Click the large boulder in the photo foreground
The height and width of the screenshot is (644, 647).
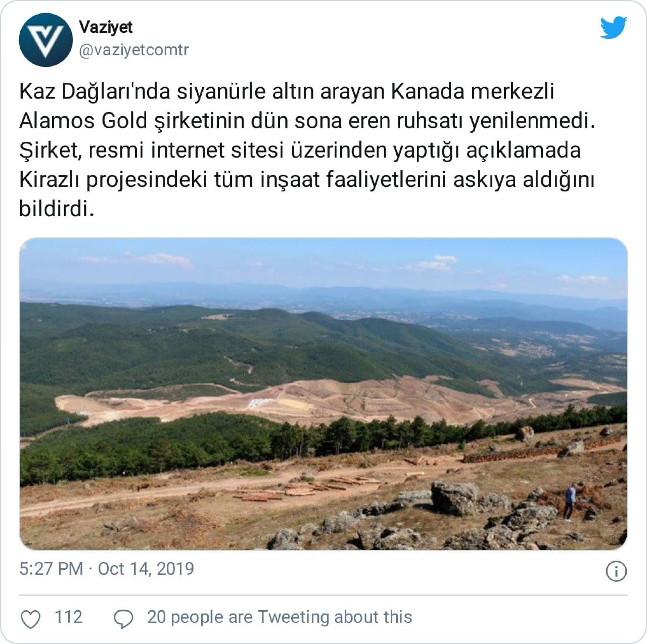click(455, 498)
